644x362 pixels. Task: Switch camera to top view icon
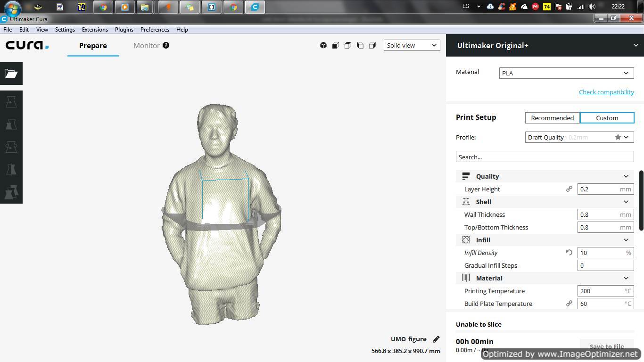point(348,45)
